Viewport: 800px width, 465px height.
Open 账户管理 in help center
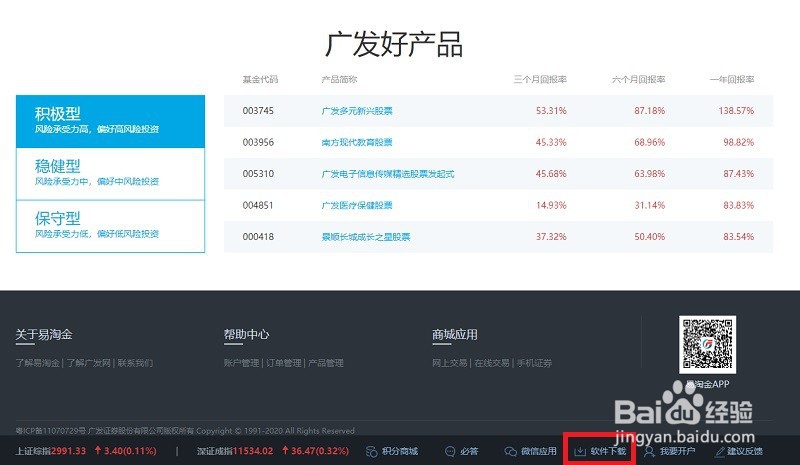coord(241,363)
